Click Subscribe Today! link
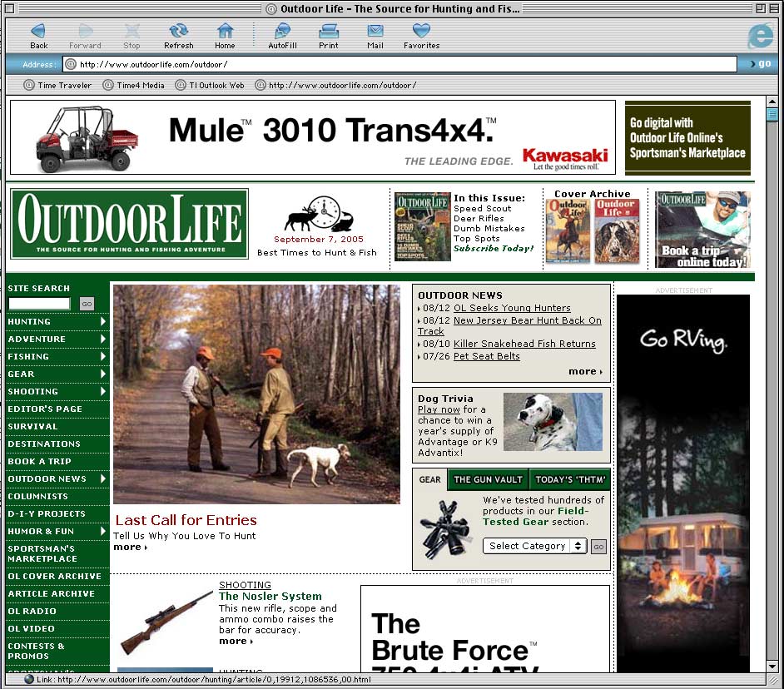Image resolution: width=784 pixels, height=689 pixels. [494, 249]
